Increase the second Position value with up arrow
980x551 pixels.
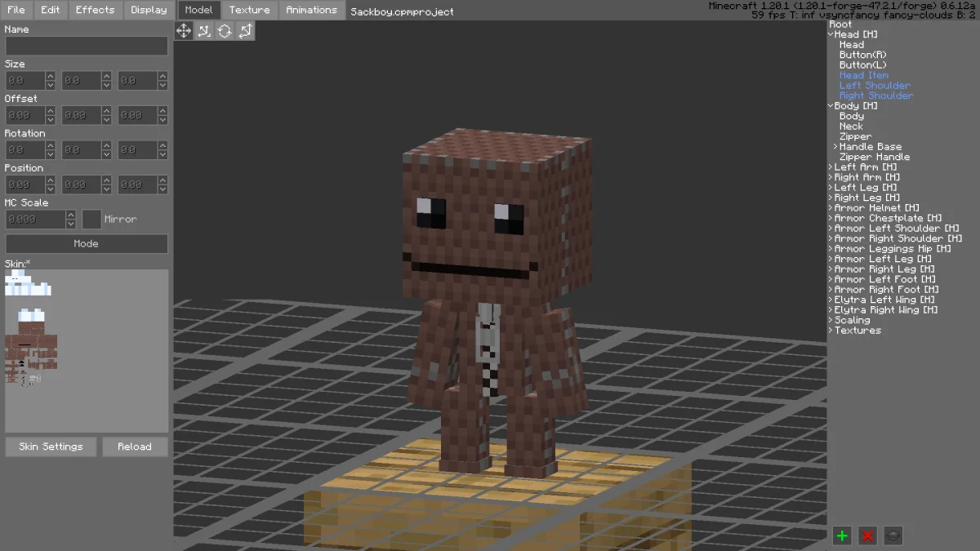tap(106, 180)
